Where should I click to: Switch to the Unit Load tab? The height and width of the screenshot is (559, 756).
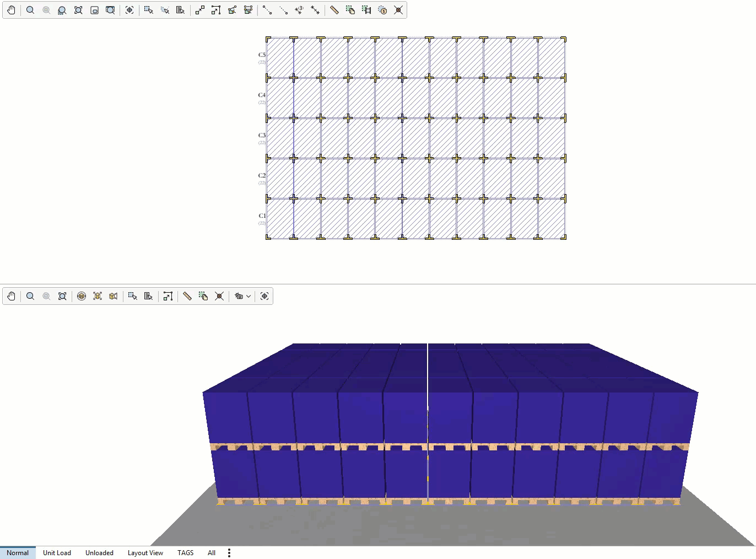(57, 553)
